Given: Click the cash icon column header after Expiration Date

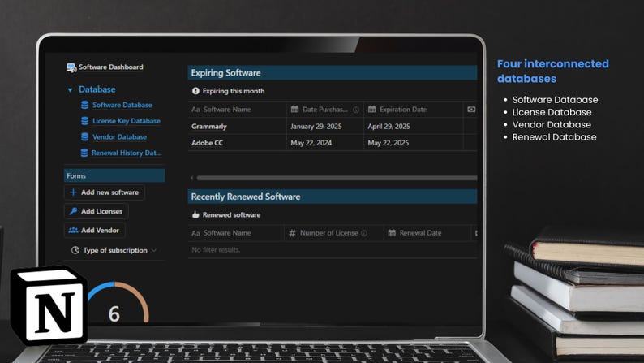Looking at the screenshot, I should (471, 110).
